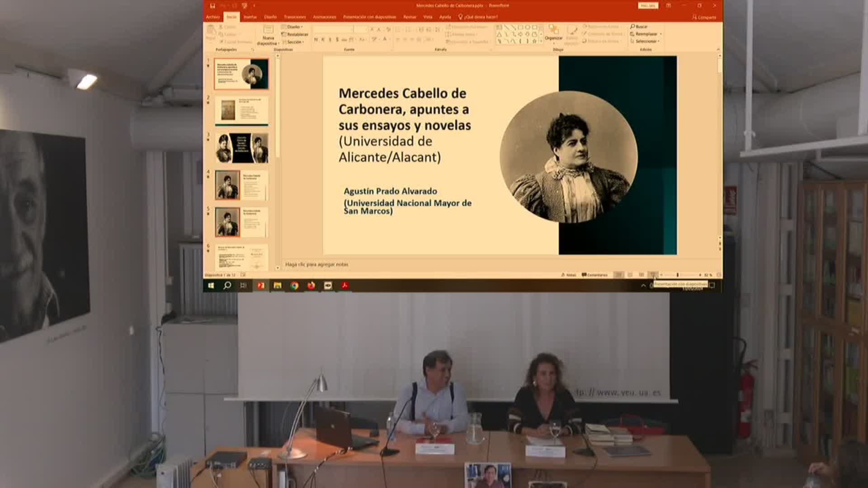The width and height of the screenshot is (868, 488).
Task: Open Firefox from the taskbar
Action: pos(311,285)
